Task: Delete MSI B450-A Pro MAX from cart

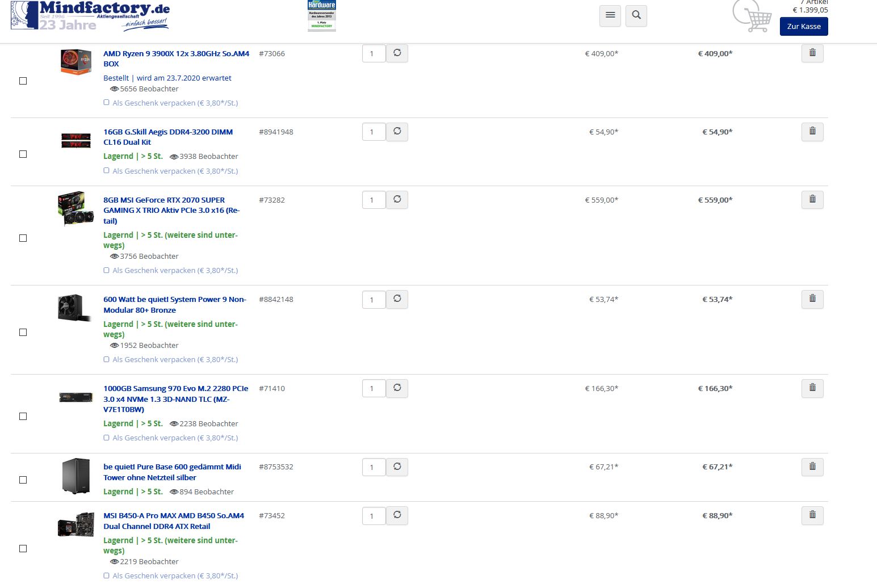Action: [812, 515]
